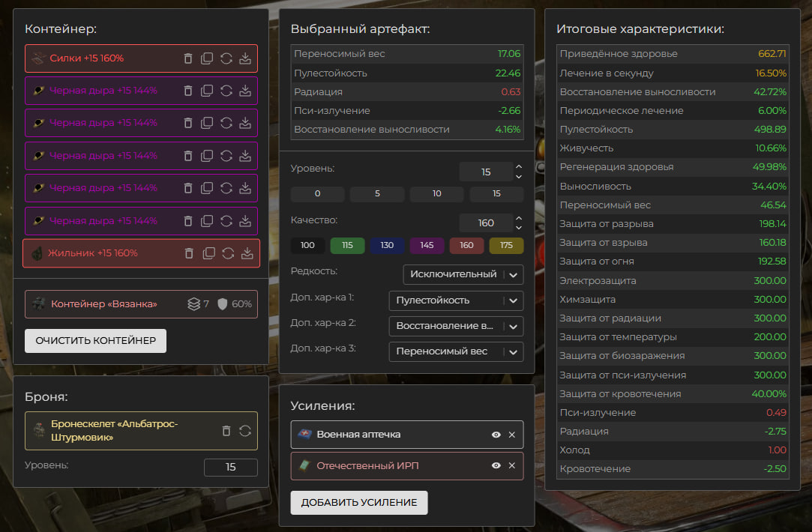
Task: Replace the Бронескелет armor via swap icon
Action: click(244, 431)
